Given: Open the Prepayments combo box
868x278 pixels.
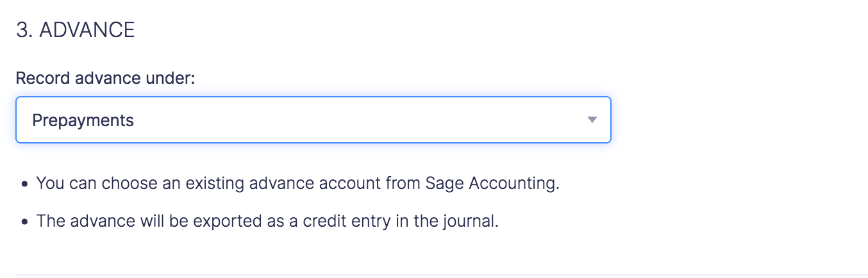Looking at the screenshot, I should pyautogui.click(x=313, y=120).
